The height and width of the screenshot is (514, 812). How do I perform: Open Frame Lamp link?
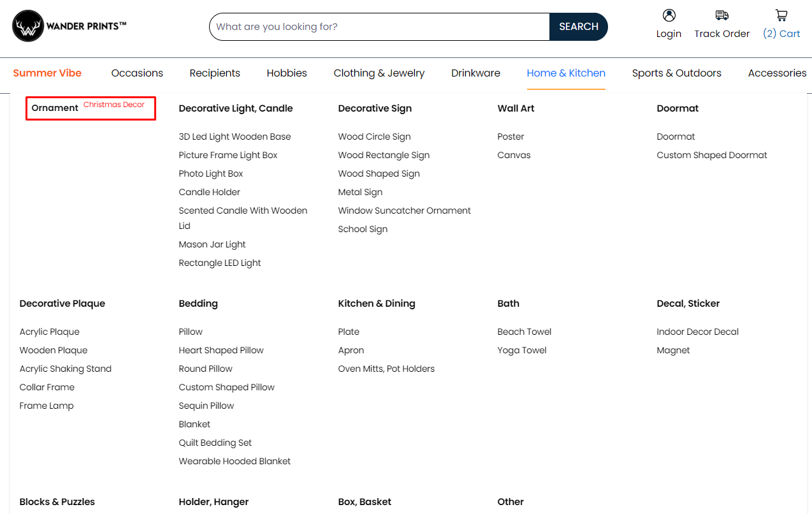click(x=47, y=406)
